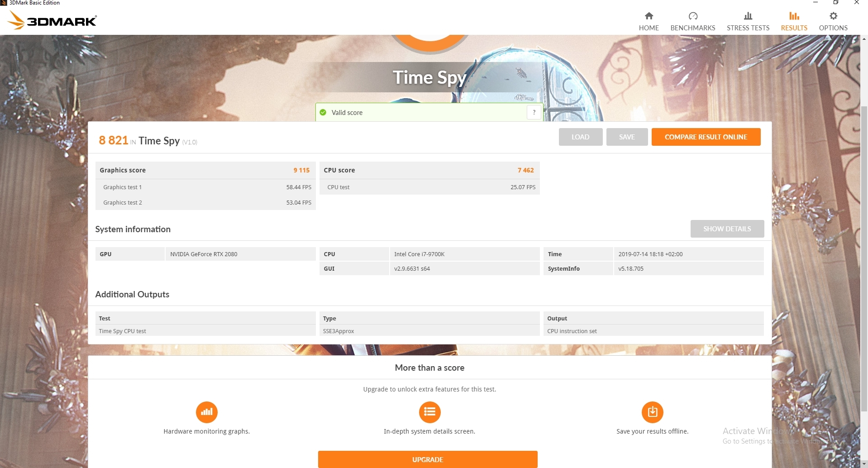Click the Upgrade to unlock extra features text
The height and width of the screenshot is (468, 868).
pyautogui.click(x=429, y=389)
